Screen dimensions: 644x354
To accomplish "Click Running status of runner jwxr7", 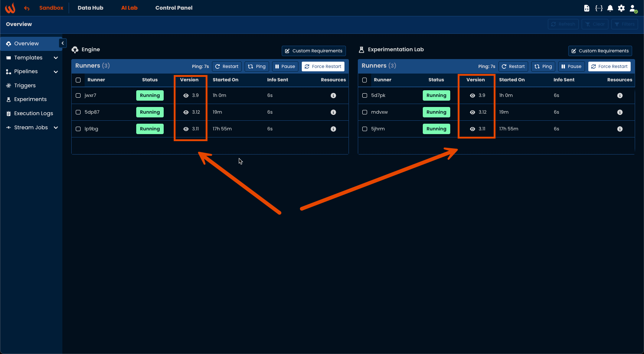I will pos(150,95).
